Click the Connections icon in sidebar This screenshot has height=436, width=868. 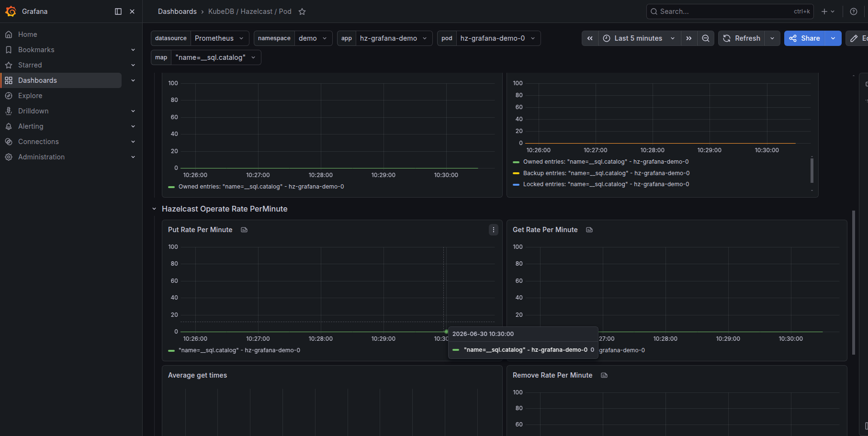pos(9,142)
